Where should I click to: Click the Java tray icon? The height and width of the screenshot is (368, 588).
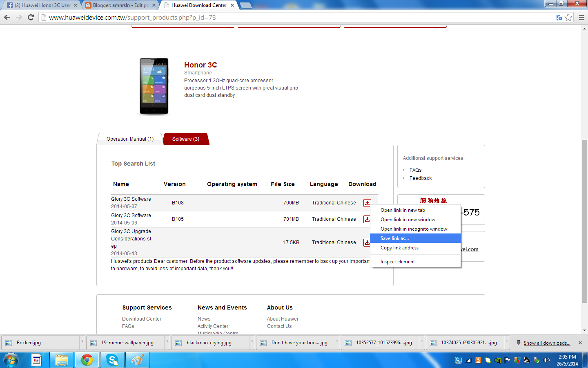pos(478,360)
